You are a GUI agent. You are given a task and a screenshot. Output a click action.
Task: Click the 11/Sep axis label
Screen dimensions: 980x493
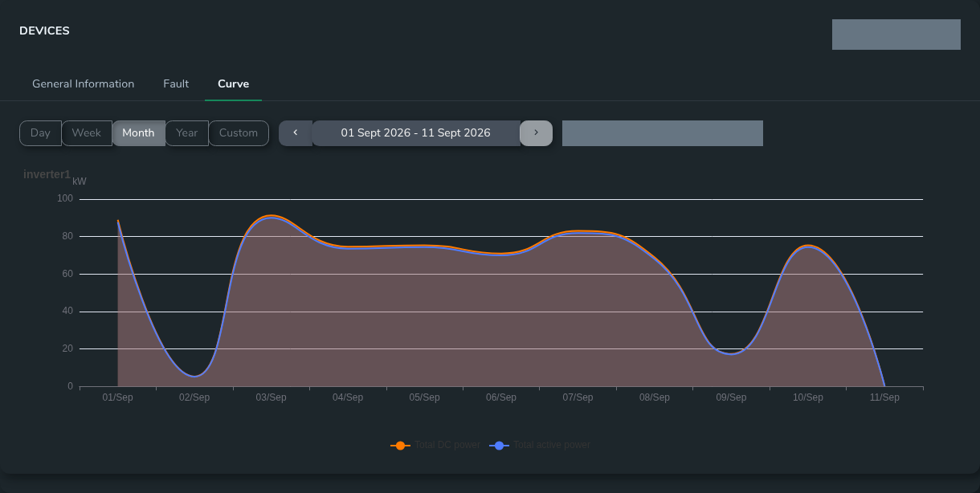pos(884,397)
